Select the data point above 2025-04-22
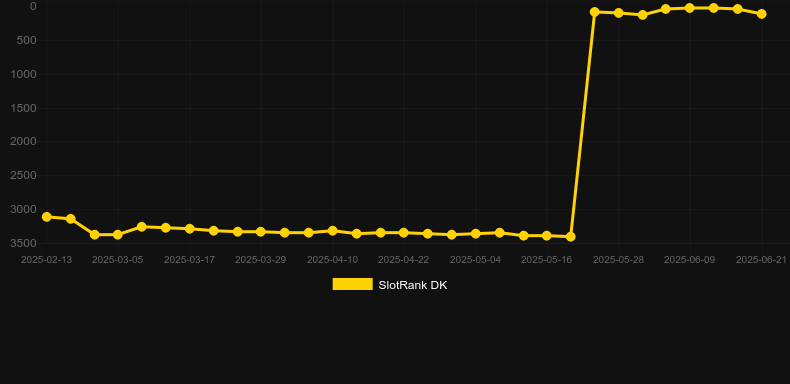Viewport: 790px width, 384px height. (x=404, y=232)
